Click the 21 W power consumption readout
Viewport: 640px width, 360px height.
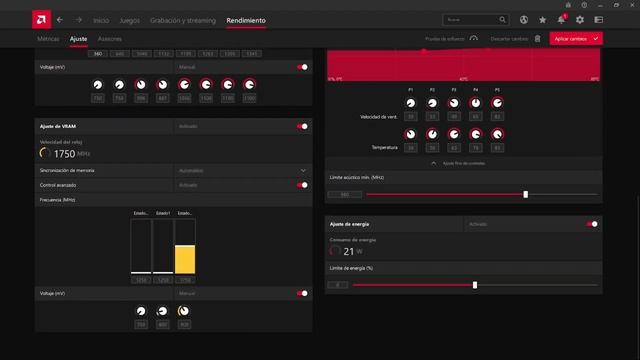[x=346, y=251]
